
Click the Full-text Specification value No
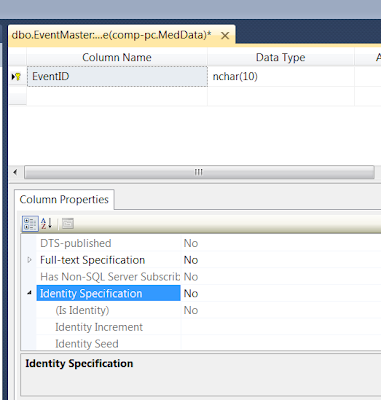coord(191,260)
